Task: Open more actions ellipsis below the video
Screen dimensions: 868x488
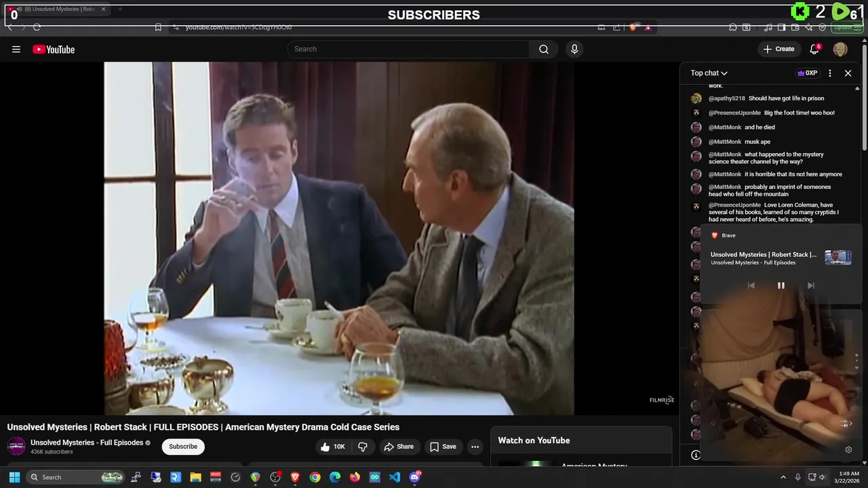Action: 475,447
